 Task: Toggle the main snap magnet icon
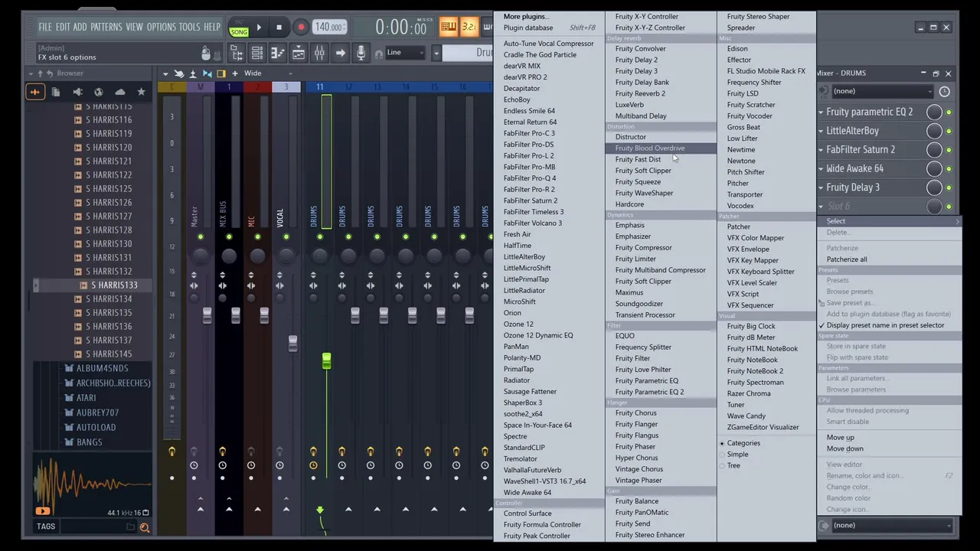pos(378,54)
